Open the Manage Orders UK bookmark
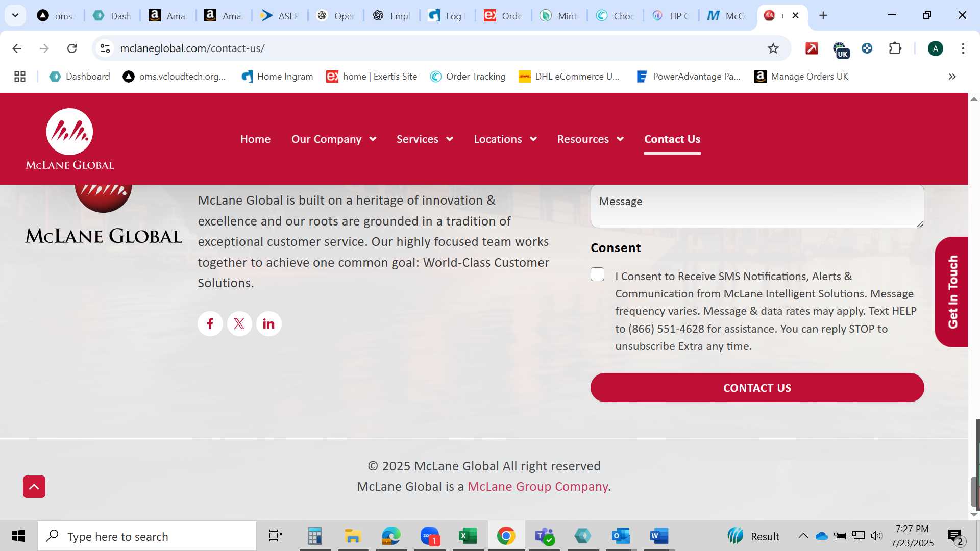The height and width of the screenshot is (551, 980). 801,77
